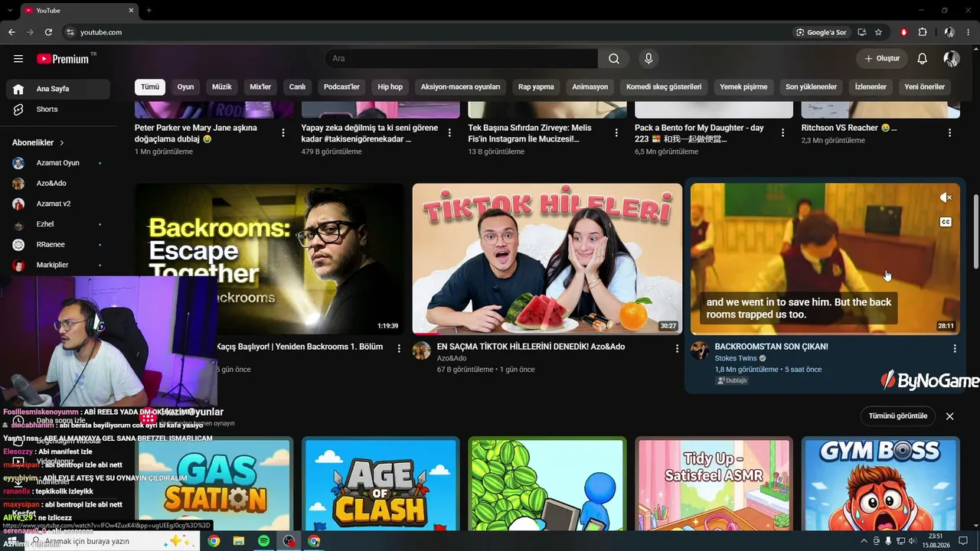Open options for Ritchson VS Reacher video
Screen dimensions: 980x551
950,132
